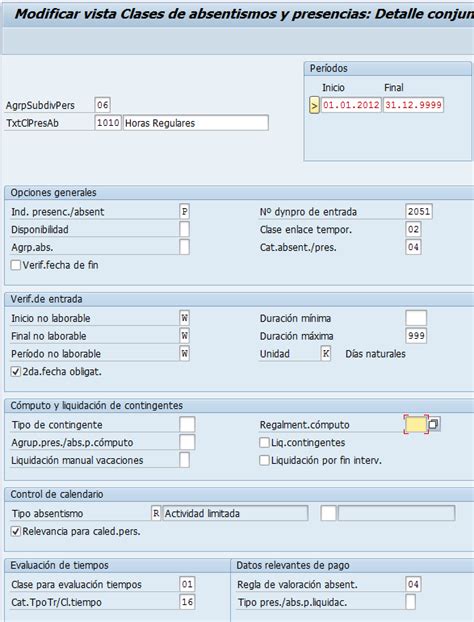This screenshot has width=474, height=622.
Task: Open search help next to Regalment.cómputo field
Action: pos(434,424)
